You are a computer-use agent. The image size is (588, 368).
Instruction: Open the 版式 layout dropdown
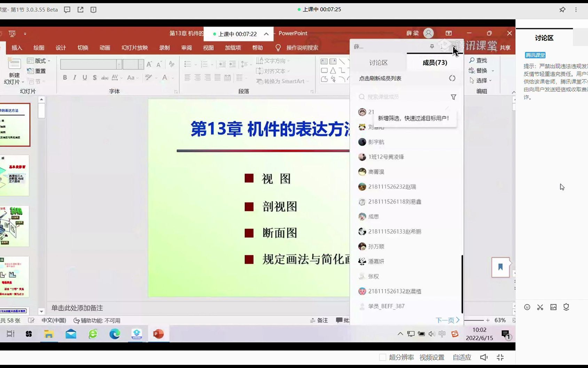[x=39, y=61]
